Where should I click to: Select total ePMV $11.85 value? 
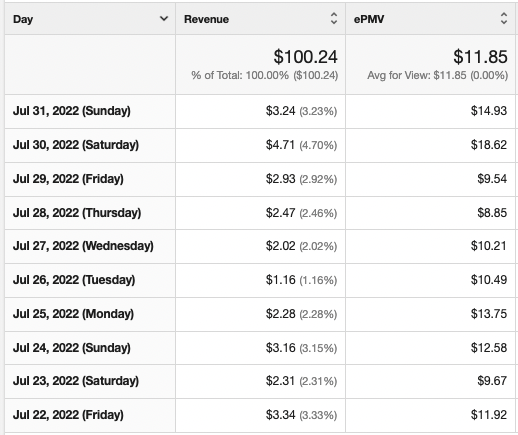[480, 57]
